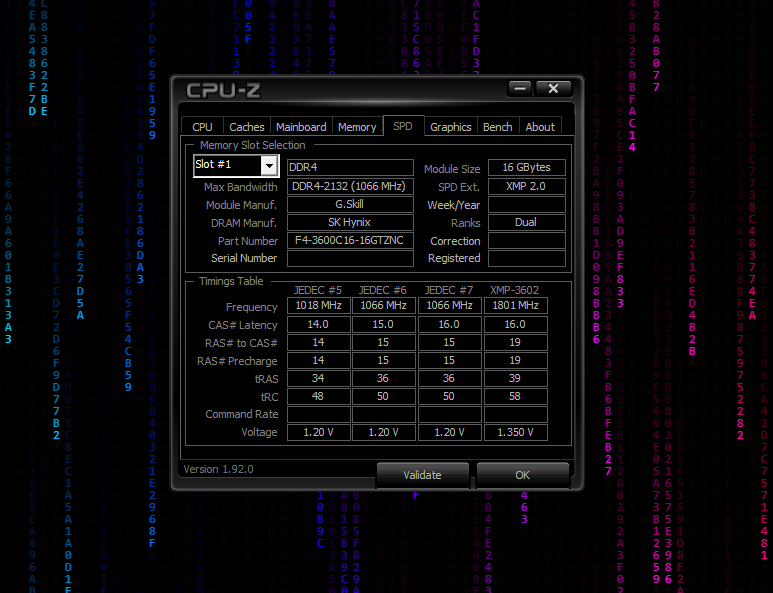Click the Dual ranks value

click(x=527, y=222)
